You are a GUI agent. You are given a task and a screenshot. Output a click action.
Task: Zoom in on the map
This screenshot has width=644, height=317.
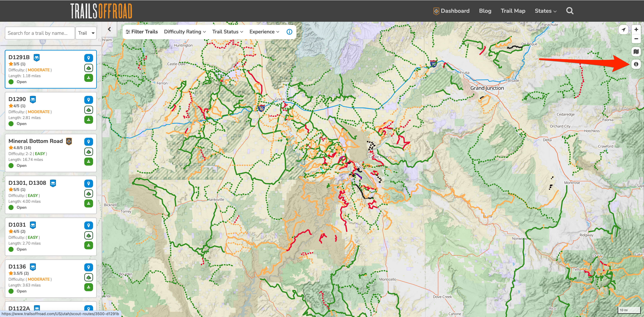point(636,30)
